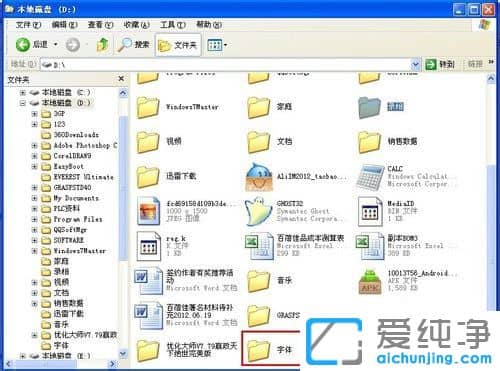Click the 链接 links toolbar label
The image size is (500, 371).
click(x=475, y=64)
